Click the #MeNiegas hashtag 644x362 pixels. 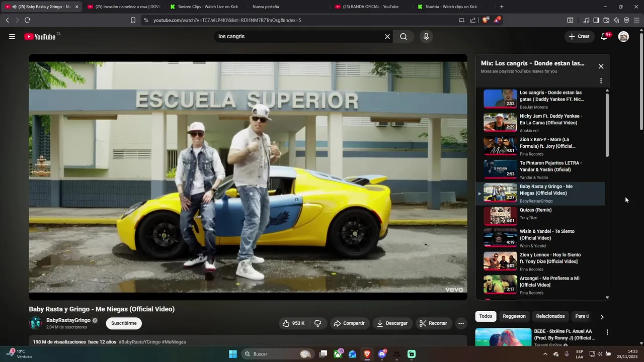pyautogui.click(x=174, y=342)
